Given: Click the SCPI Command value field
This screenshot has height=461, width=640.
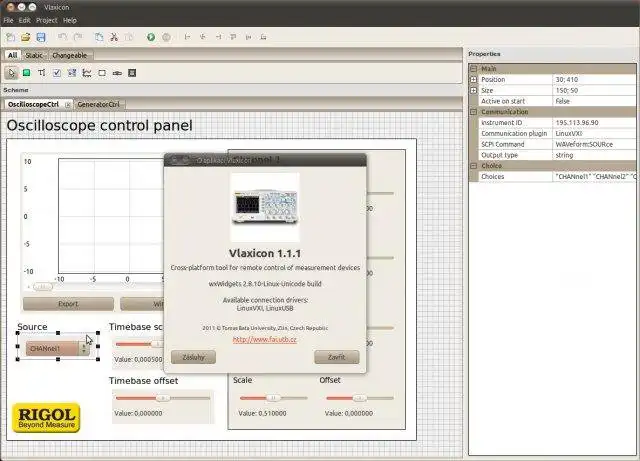Looking at the screenshot, I should tap(594, 144).
